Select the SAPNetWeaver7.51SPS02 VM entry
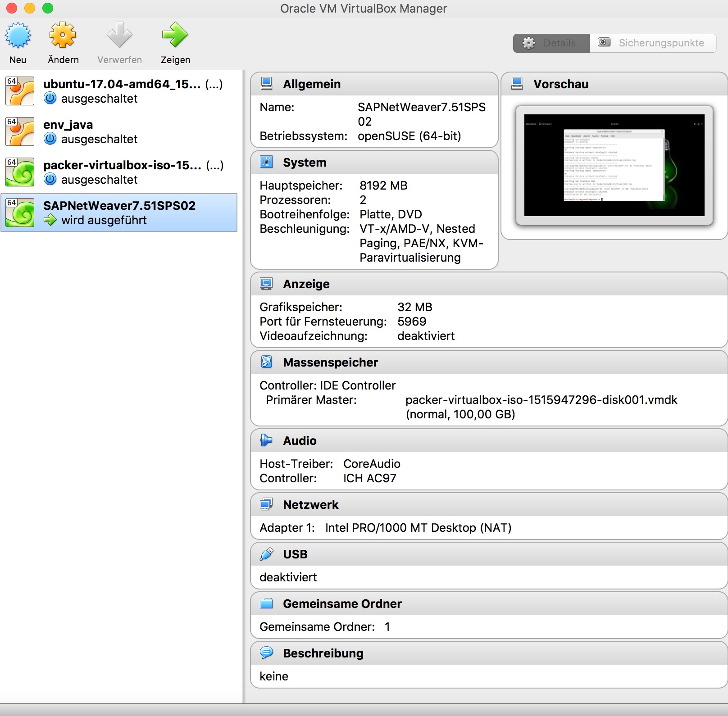The height and width of the screenshot is (716, 728). coord(119,213)
